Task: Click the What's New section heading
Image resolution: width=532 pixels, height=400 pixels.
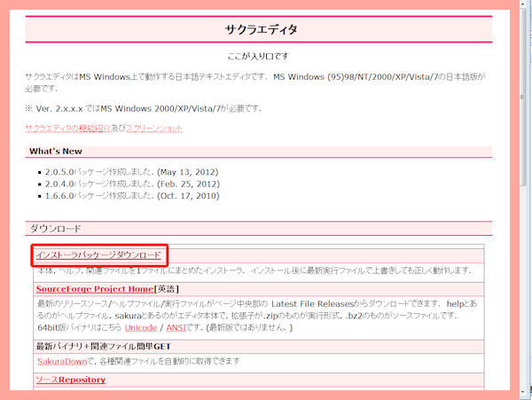Action: pyautogui.click(x=56, y=152)
